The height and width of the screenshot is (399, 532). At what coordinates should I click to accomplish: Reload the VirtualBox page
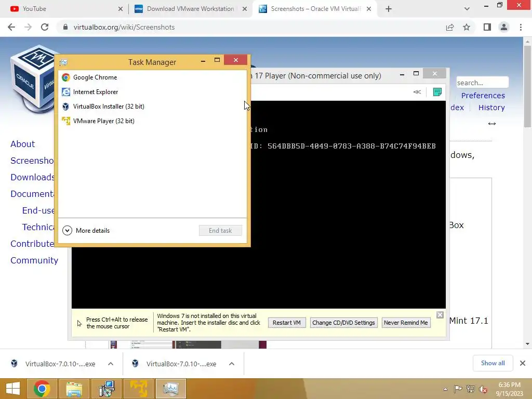[x=45, y=27]
